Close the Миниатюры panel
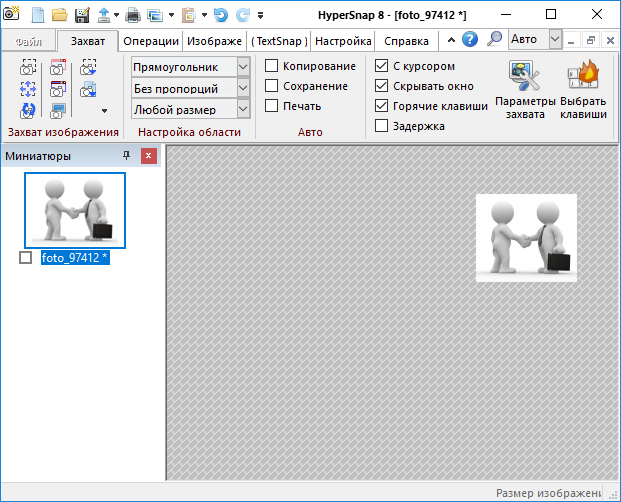This screenshot has height=502, width=621. point(149,156)
